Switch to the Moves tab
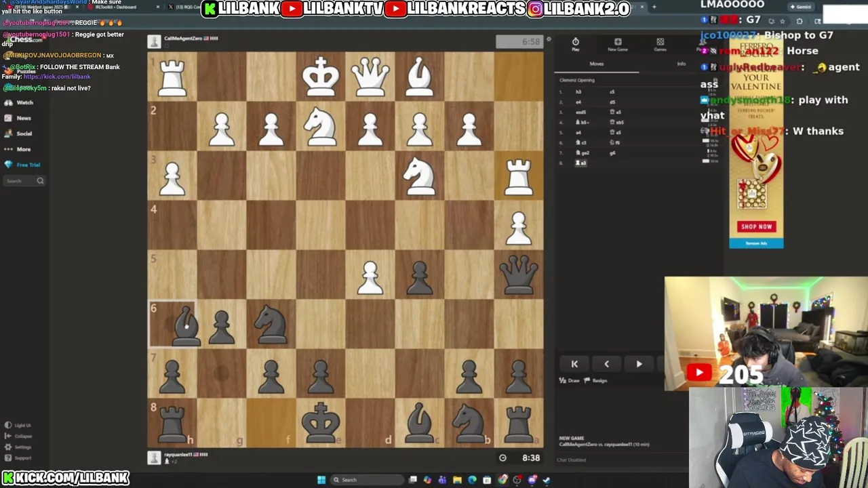The width and height of the screenshot is (868, 488). pyautogui.click(x=597, y=64)
